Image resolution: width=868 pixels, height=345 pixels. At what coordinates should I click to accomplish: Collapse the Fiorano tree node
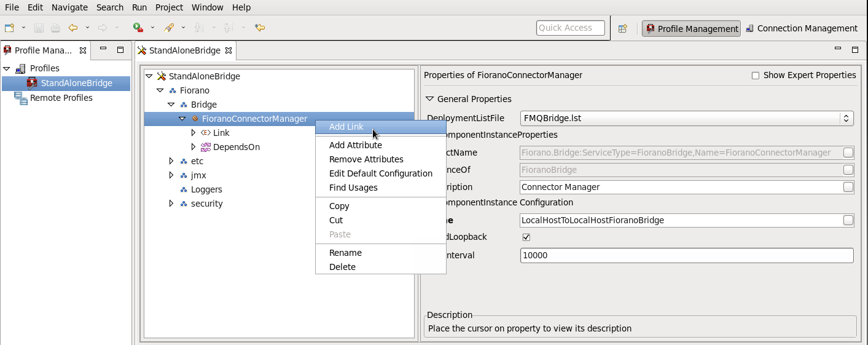pos(160,90)
